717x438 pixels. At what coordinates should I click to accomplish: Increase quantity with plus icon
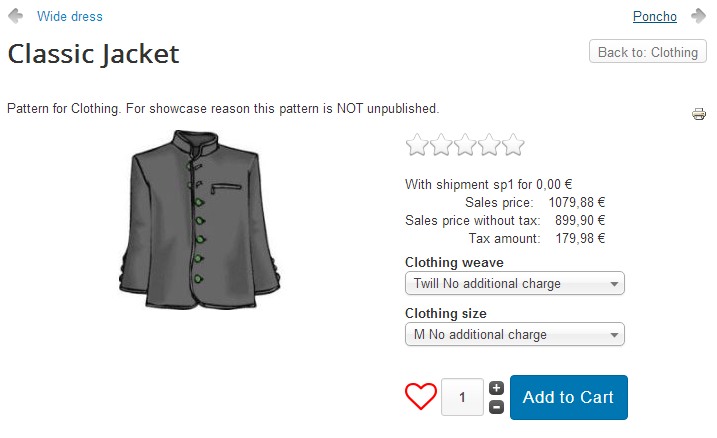tap(497, 388)
